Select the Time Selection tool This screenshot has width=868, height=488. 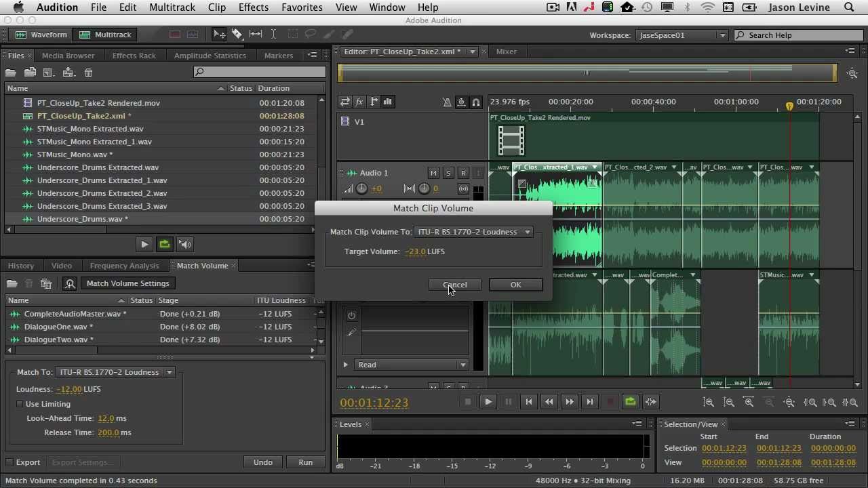tap(273, 34)
